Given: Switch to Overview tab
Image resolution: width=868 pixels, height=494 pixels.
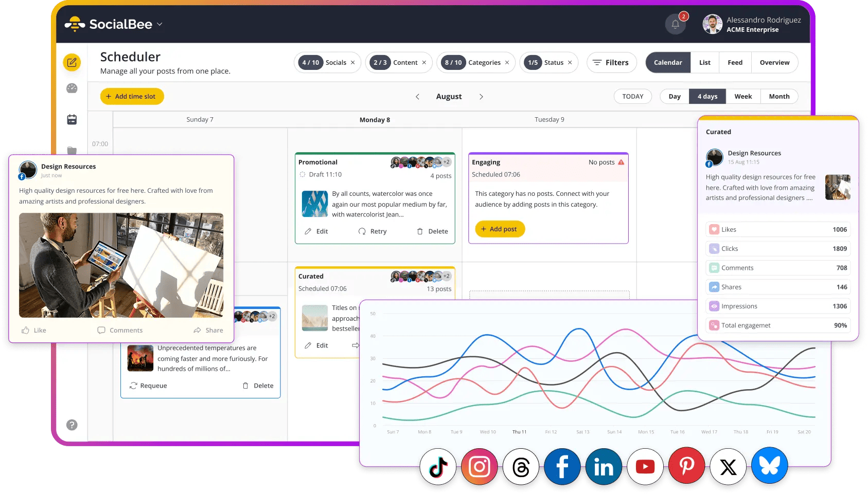Looking at the screenshot, I should tap(774, 63).
